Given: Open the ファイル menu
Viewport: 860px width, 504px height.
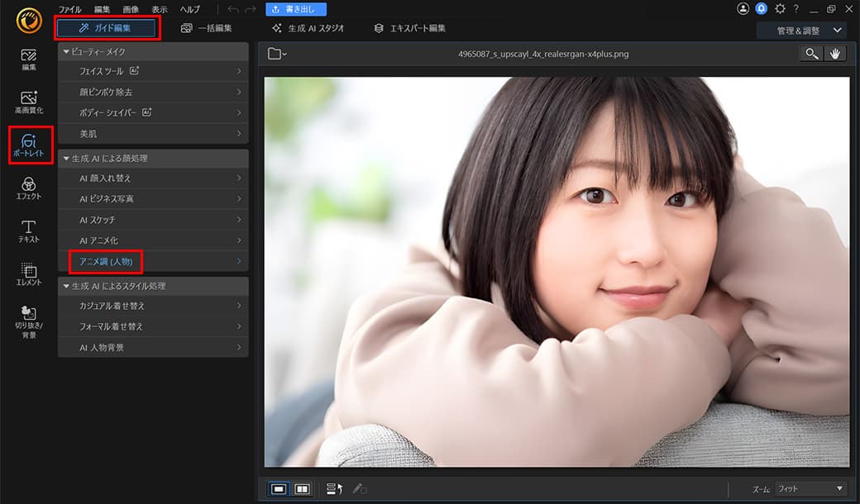Looking at the screenshot, I should 69,9.
